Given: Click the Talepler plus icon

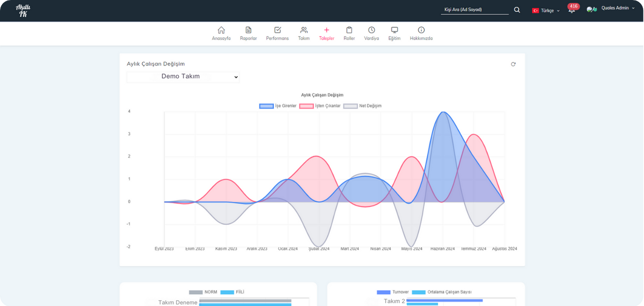Looking at the screenshot, I should tap(327, 30).
